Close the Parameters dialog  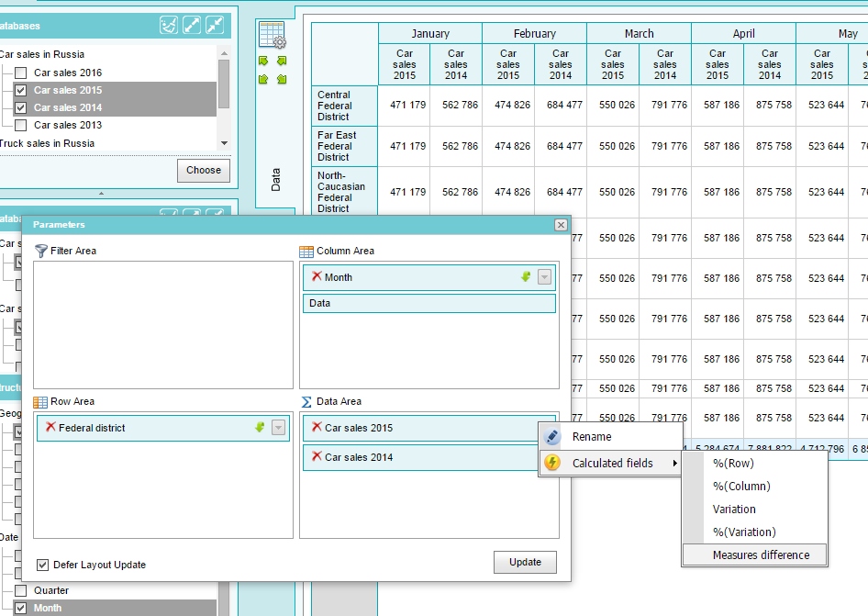click(x=561, y=224)
